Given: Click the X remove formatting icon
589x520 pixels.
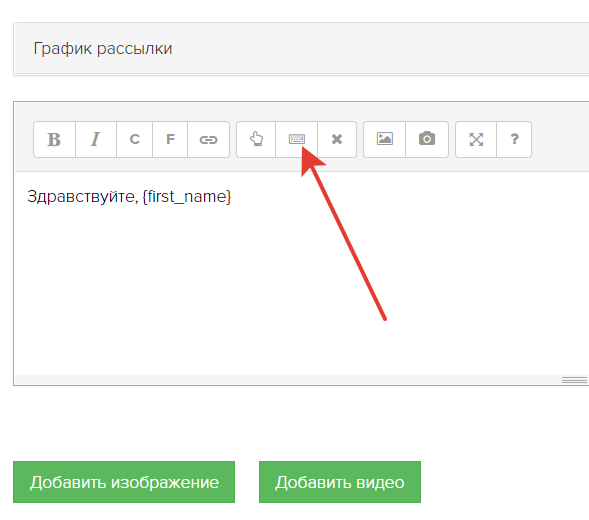Looking at the screenshot, I should point(337,139).
